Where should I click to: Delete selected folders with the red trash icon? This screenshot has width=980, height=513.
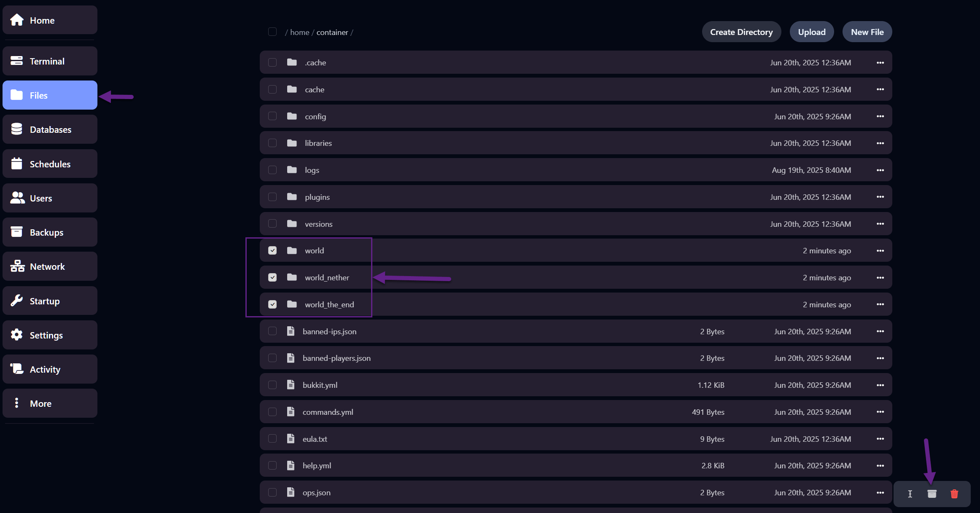(954, 493)
